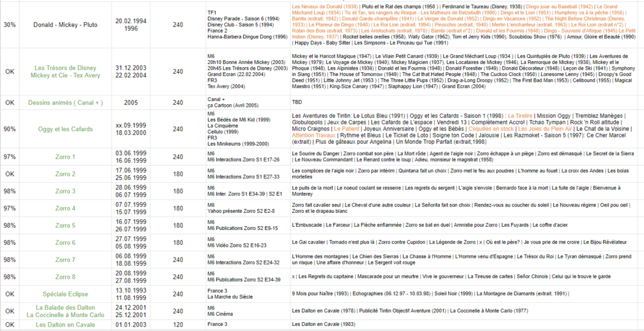Select the cell starting 'Le Gai cavalier'

tap(464, 243)
